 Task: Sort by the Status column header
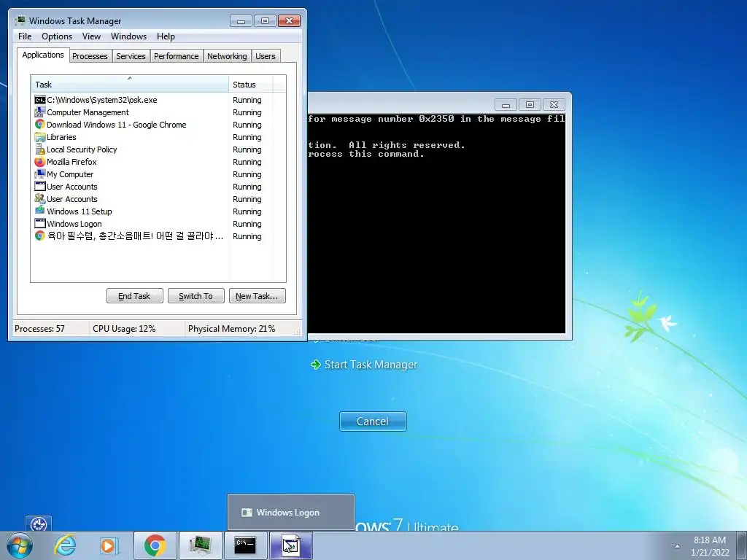click(x=251, y=84)
